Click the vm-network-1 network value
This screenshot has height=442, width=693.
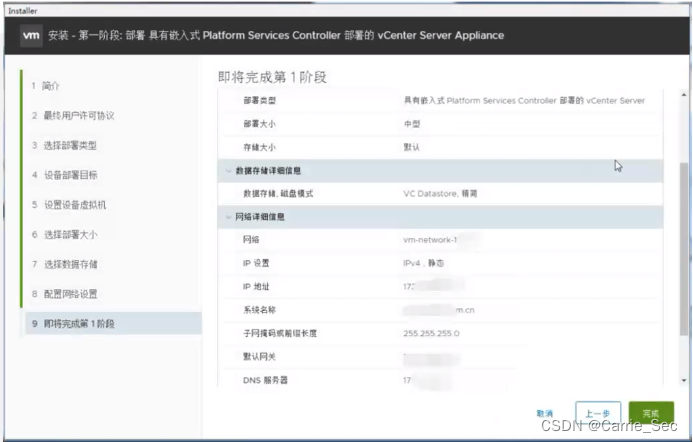(x=430, y=240)
